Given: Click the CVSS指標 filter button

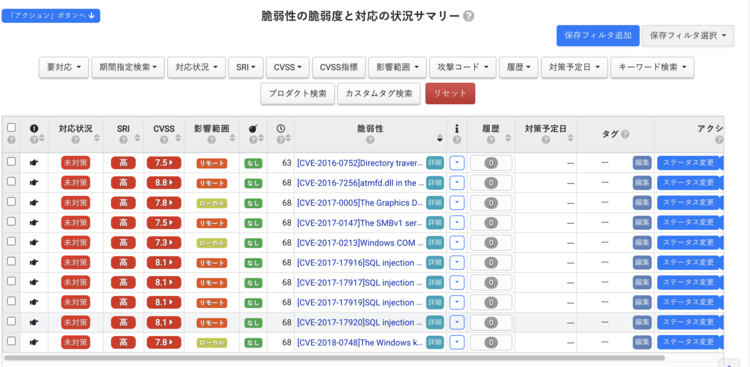Looking at the screenshot, I should 339,67.
